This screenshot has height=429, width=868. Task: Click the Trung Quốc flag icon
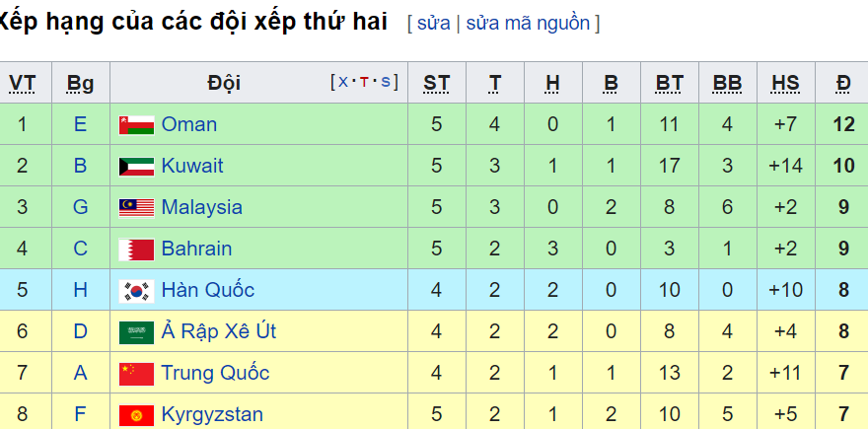pos(136,374)
